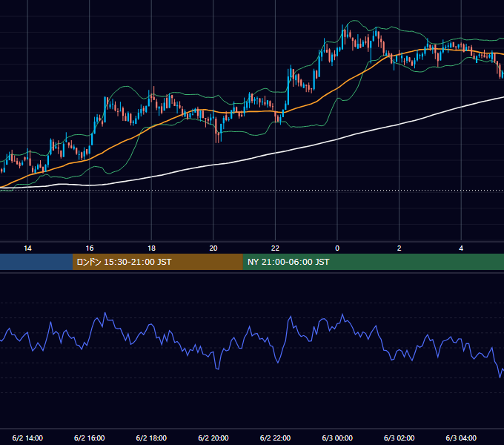
Task: Click the 4 hour axis label
Action: [461, 248]
